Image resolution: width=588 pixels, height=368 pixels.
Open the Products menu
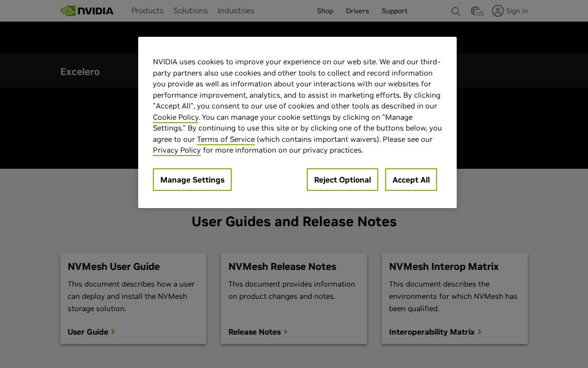[147, 11]
